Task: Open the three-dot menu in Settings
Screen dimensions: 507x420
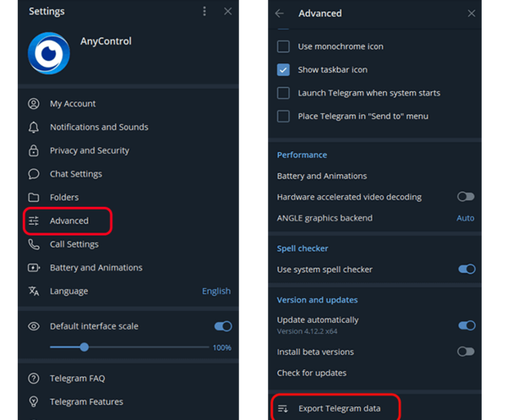Action: [204, 11]
